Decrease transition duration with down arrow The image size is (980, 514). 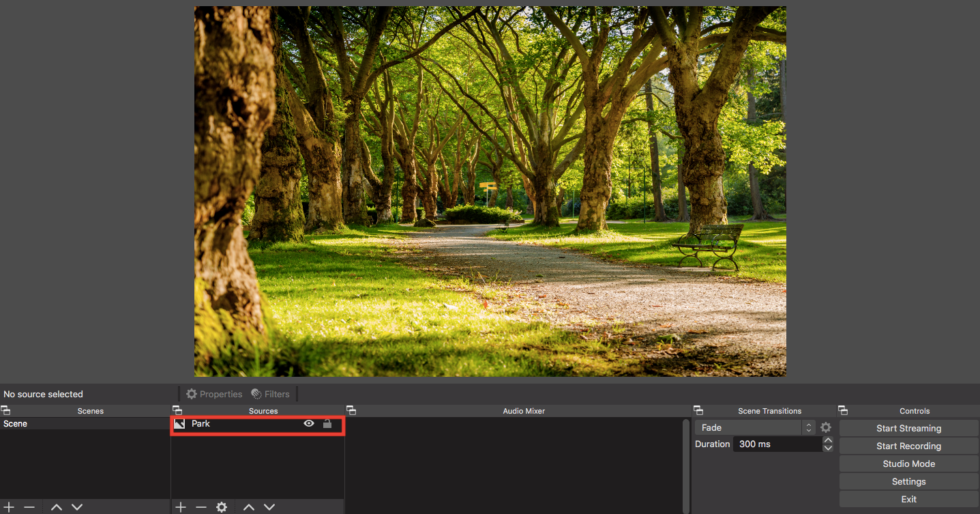pos(828,448)
